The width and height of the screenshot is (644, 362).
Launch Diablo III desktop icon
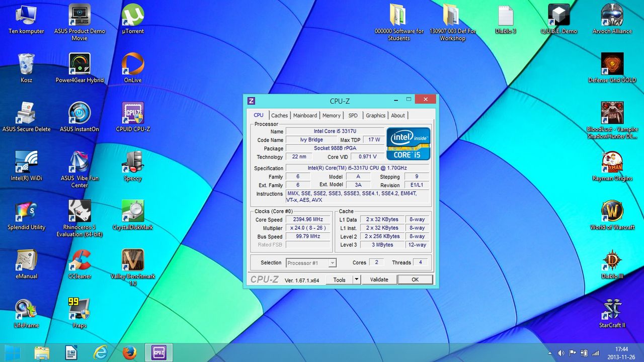point(612,264)
